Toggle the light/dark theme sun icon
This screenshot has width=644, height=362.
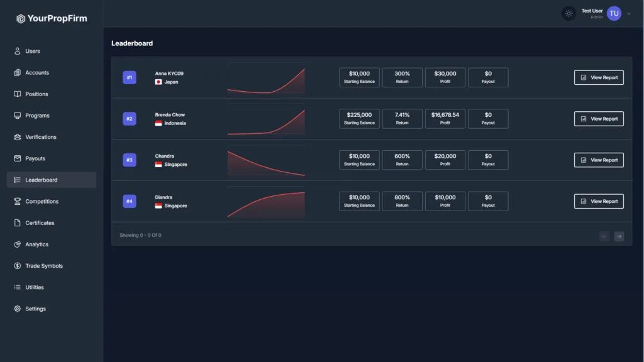[x=569, y=14]
